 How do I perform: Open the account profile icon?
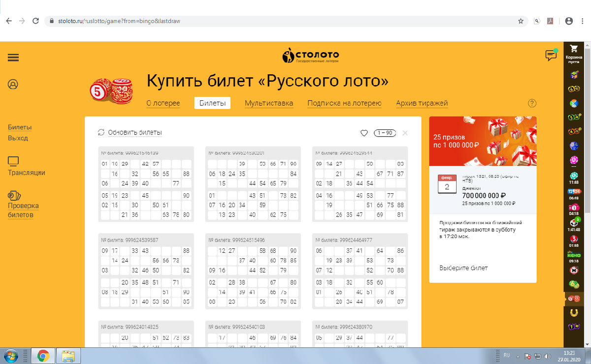click(x=13, y=84)
